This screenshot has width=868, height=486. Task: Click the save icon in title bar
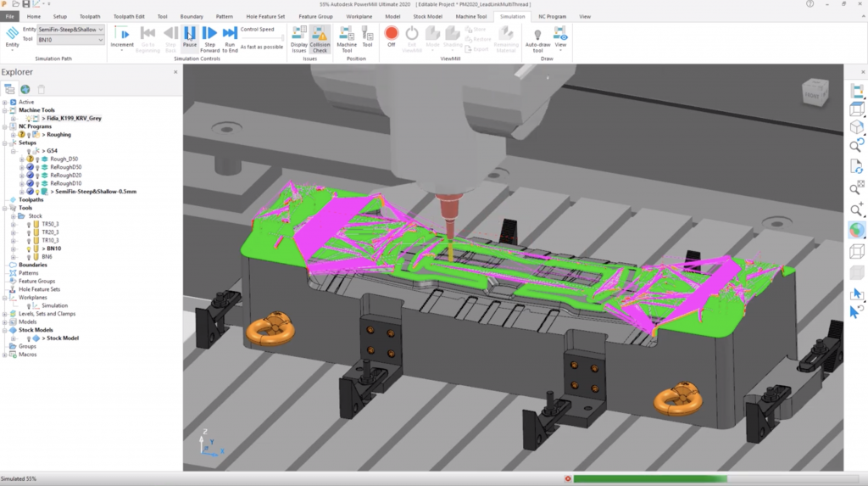pyautogui.click(x=26, y=4)
